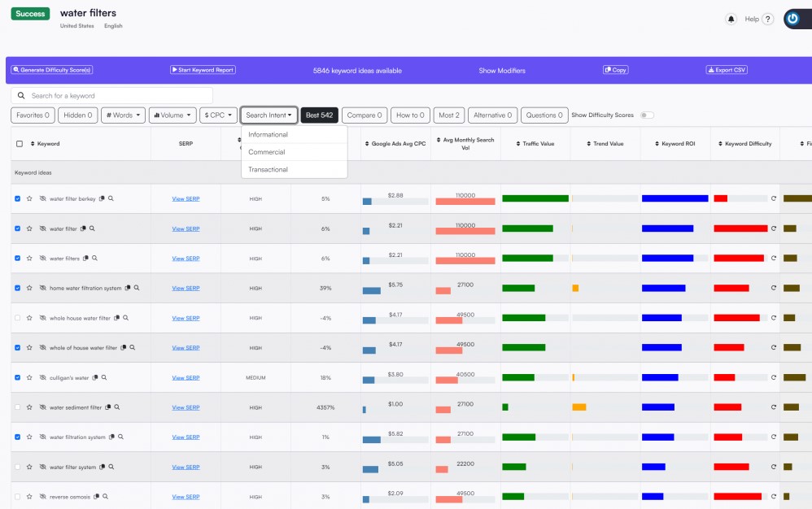Check the 'whole house water filter' checkbox
Image resolution: width=812 pixels, height=509 pixels.
[x=18, y=318]
